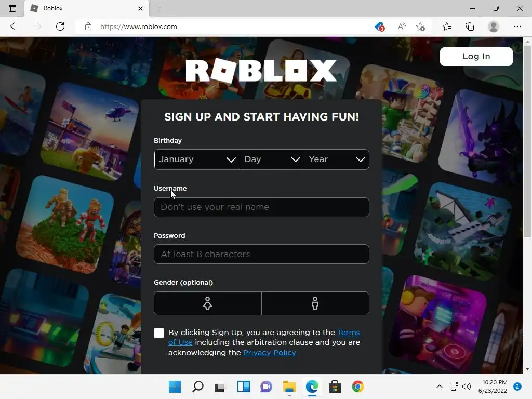The image size is (532, 399).
Task: Open Task View from taskbar
Action: click(x=220, y=387)
